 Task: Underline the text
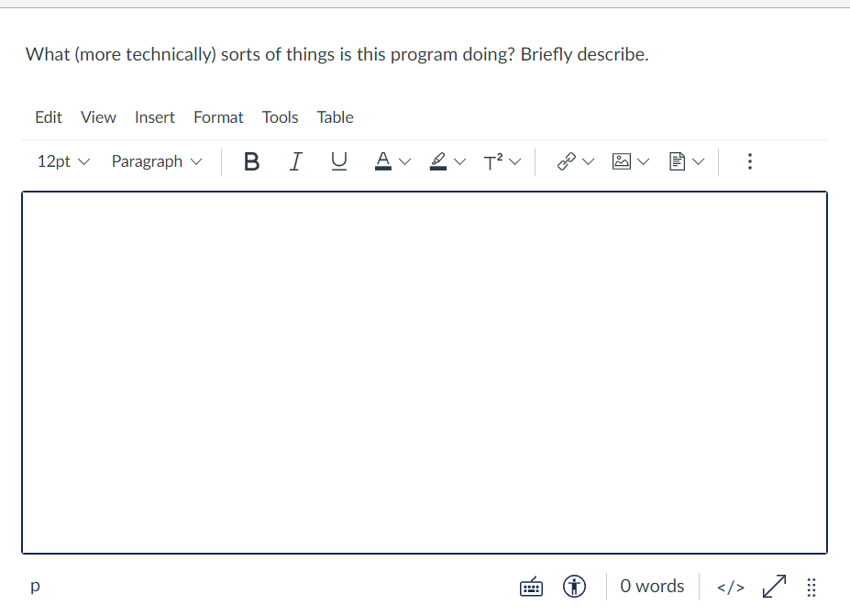tap(338, 161)
